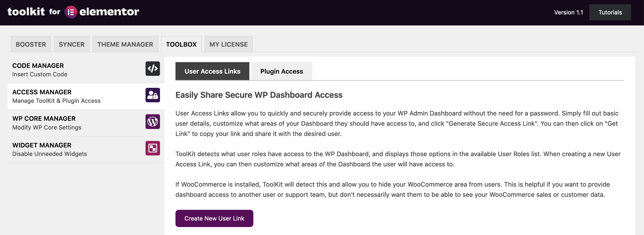The width and height of the screenshot is (644, 235).
Task: Select the Widget Manager sidebar entry
Action: (86, 150)
